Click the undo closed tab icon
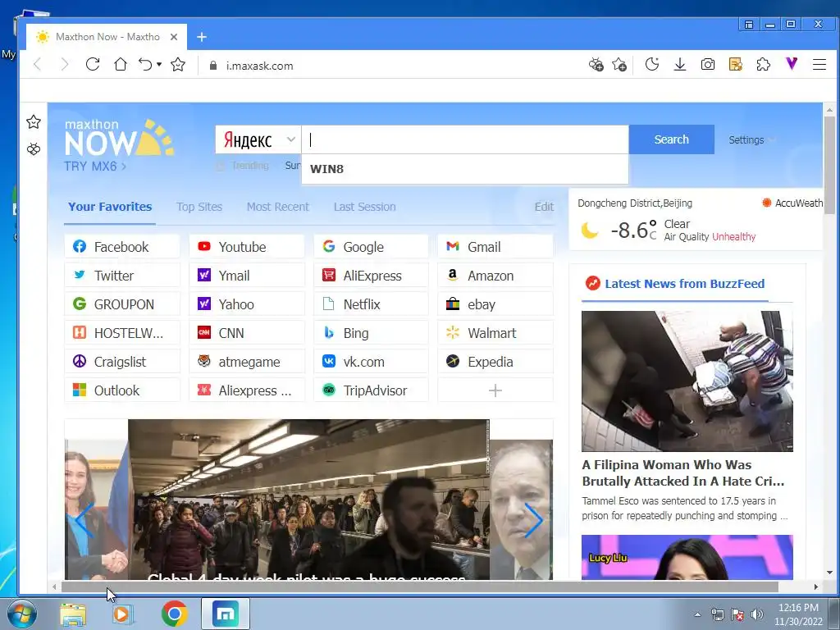Image resolution: width=840 pixels, height=630 pixels. [x=145, y=65]
